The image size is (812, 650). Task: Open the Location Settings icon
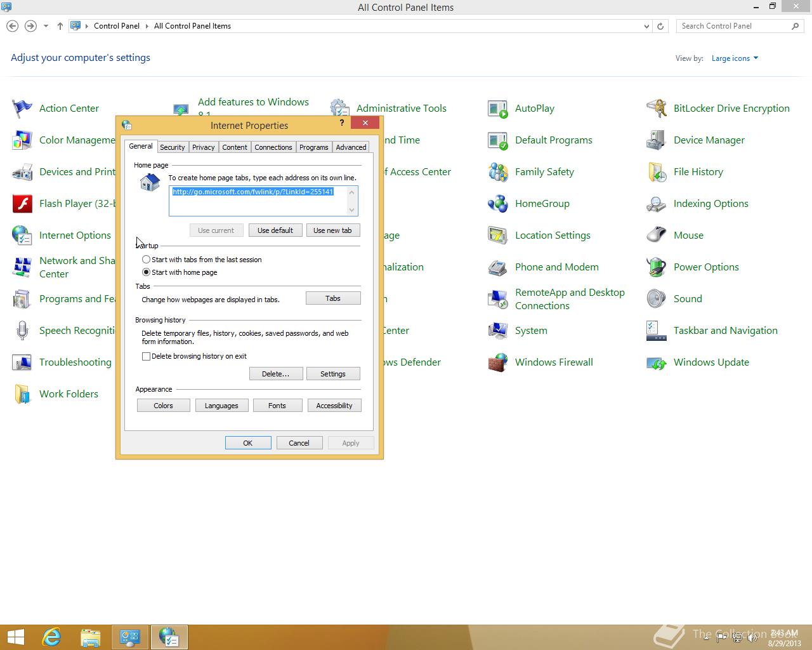498,235
